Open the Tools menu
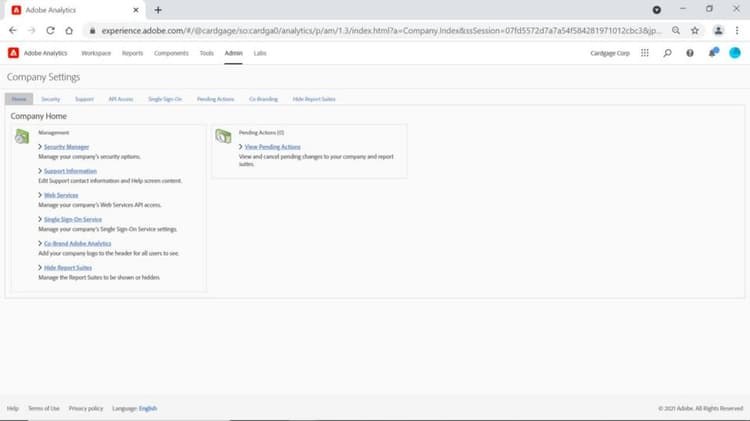Viewport: 750px width, 421px height. click(x=207, y=53)
